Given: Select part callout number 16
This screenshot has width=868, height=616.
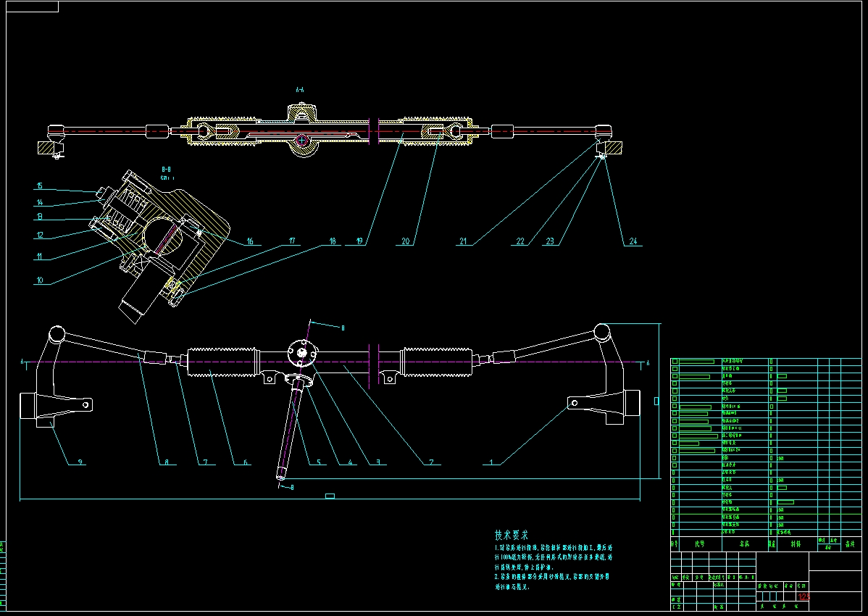Looking at the screenshot, I should click(250, 241).
